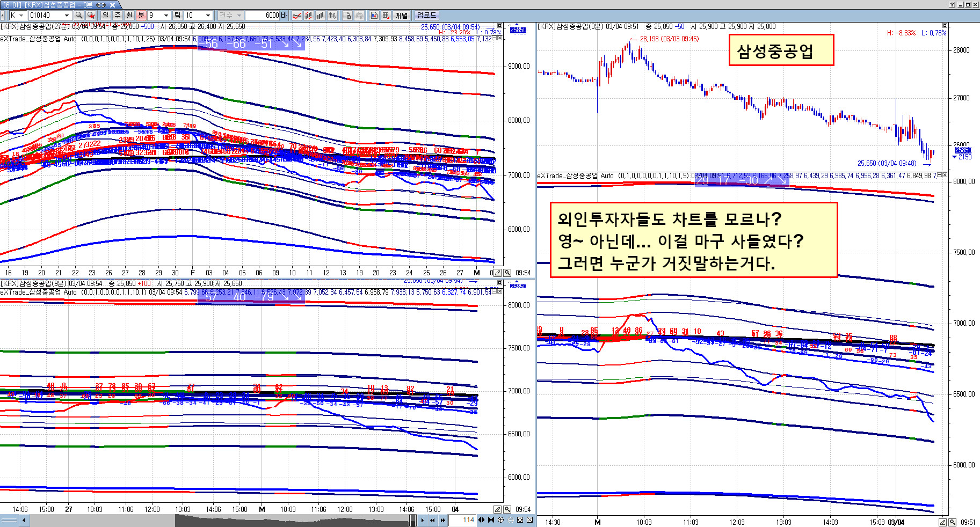Click the tab link arrows icon
The width and height of the screenshot is (980, 527).
[x=101, y=5]
